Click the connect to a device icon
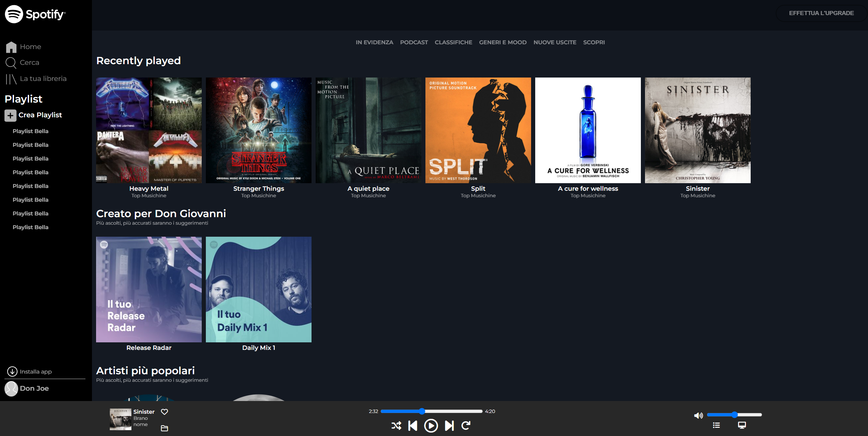 (741, 425)
